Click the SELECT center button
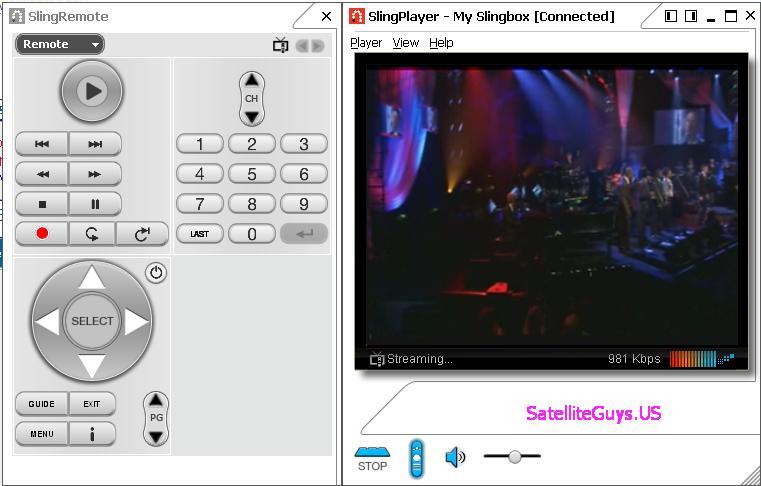Viewport: 761px width, 486px height. click(x=92, y=321)
